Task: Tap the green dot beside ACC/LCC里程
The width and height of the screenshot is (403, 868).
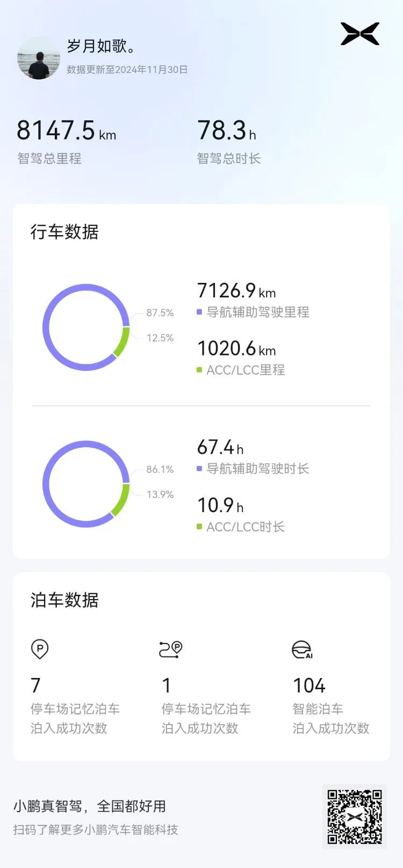Action: point(199,370)
